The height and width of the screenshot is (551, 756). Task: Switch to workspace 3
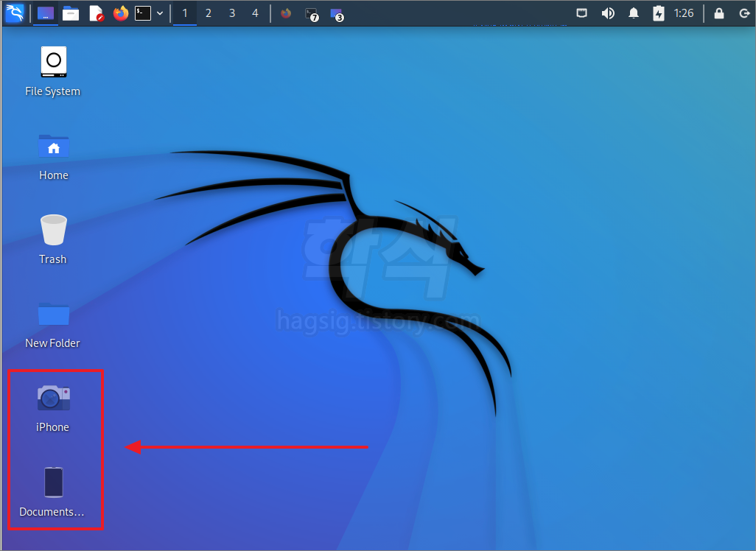[232, 13]
